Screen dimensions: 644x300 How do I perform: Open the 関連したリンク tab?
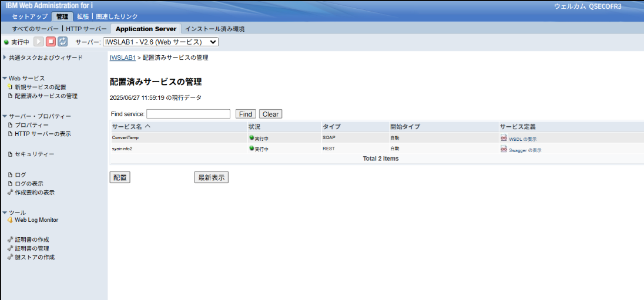[117, 17]
